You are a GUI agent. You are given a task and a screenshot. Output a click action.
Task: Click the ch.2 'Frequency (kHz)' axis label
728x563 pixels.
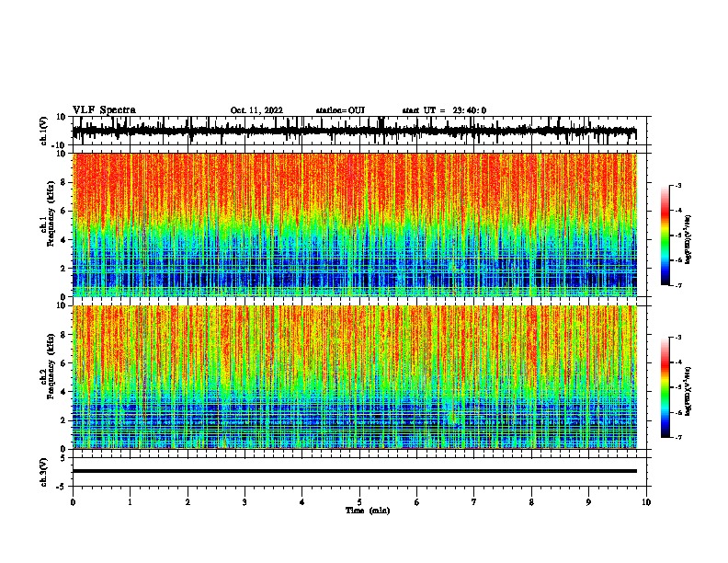pos(51,367)
